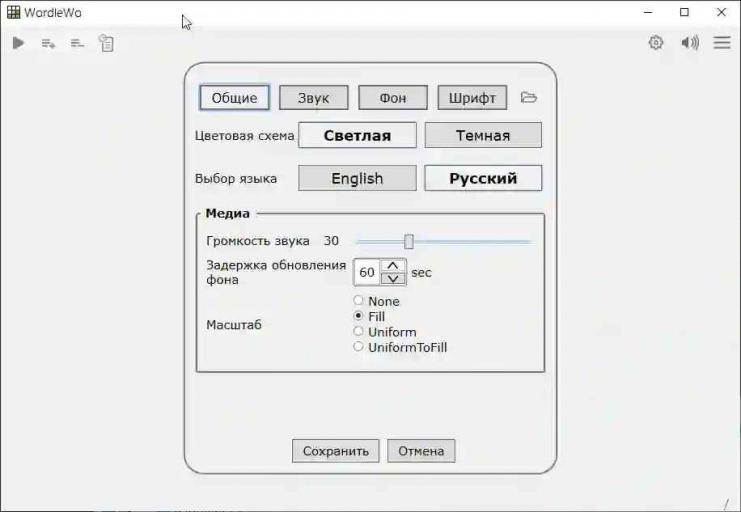
Task: Click the list lines icon in the toolbar
Action: 77,43
